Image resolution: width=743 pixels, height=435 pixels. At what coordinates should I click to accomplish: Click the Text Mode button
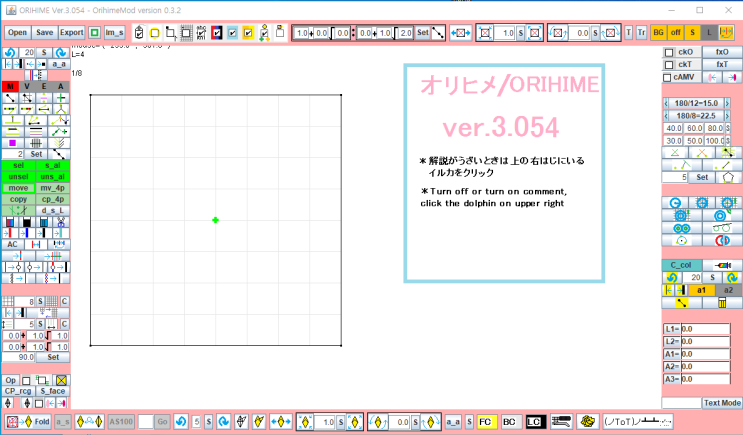coord(722,403)
